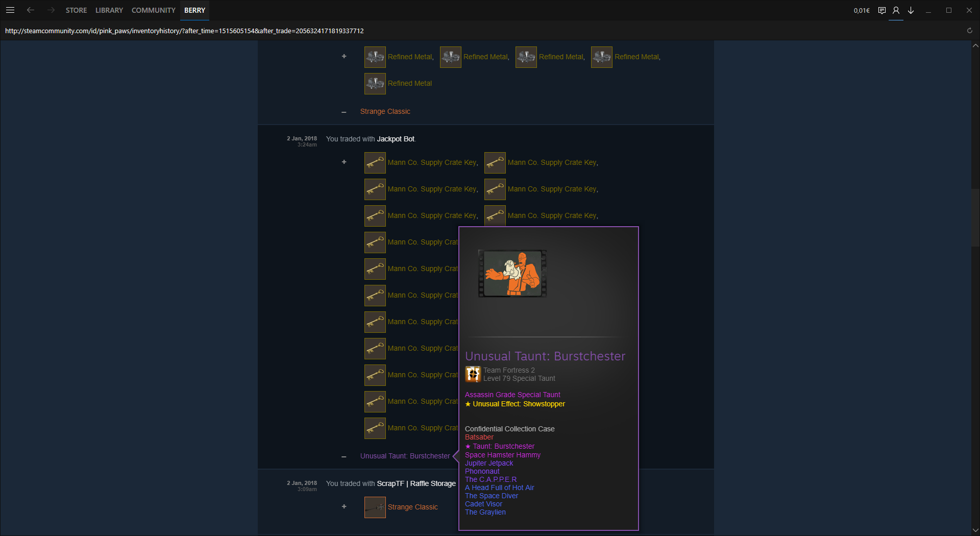Open the COMMUNITY tab
980x536 pixels.
pos(153,10)
